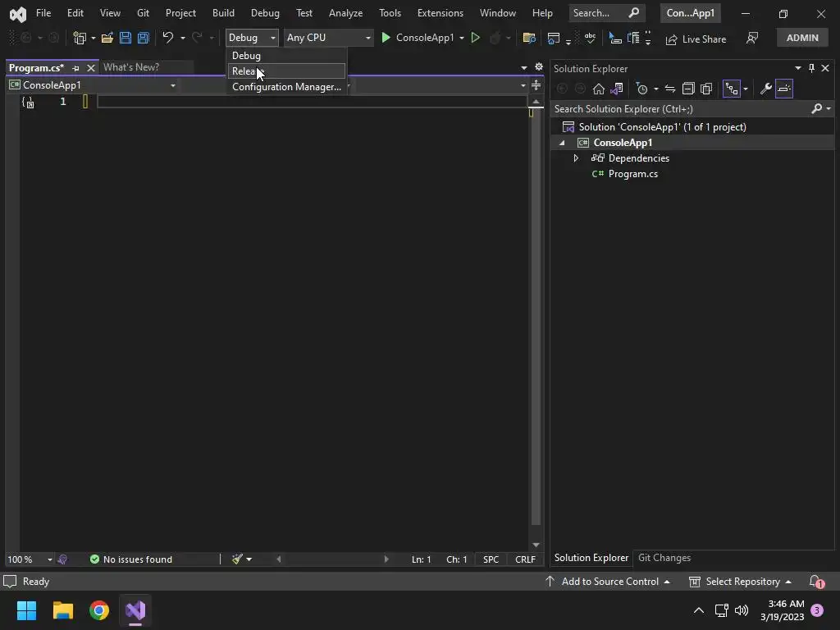840x630 pixels.
Task: Click the vertical scrollbar down arrow in the editor
Action: (x=536, y=545)
